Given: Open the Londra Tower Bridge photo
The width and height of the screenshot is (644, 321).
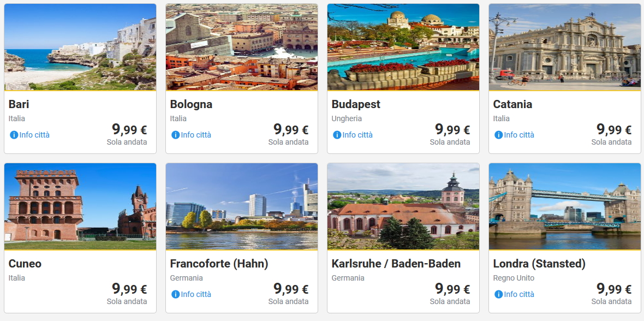Looking at the screenshot, I should pos(565,207).
